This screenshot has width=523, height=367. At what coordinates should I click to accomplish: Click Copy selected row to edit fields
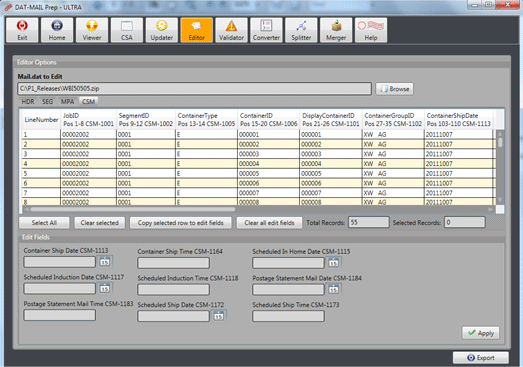[180, 223]
